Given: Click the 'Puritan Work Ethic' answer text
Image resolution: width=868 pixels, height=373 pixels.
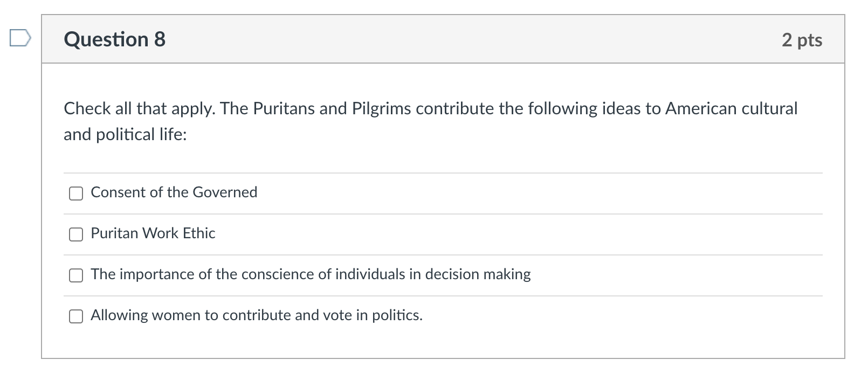Looking at the screenshot, I should [153, 233].
